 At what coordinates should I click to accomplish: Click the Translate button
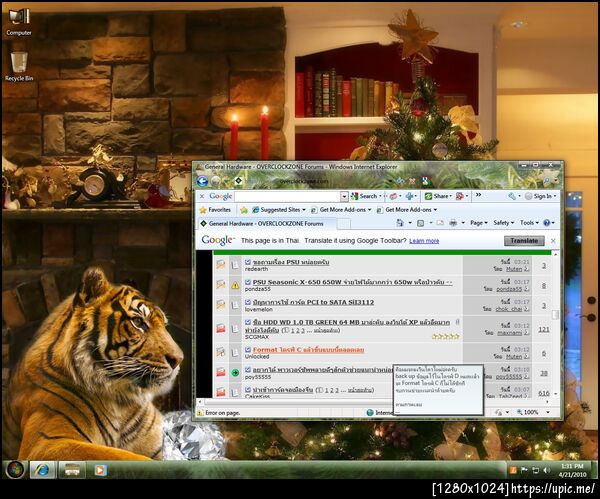524,241
